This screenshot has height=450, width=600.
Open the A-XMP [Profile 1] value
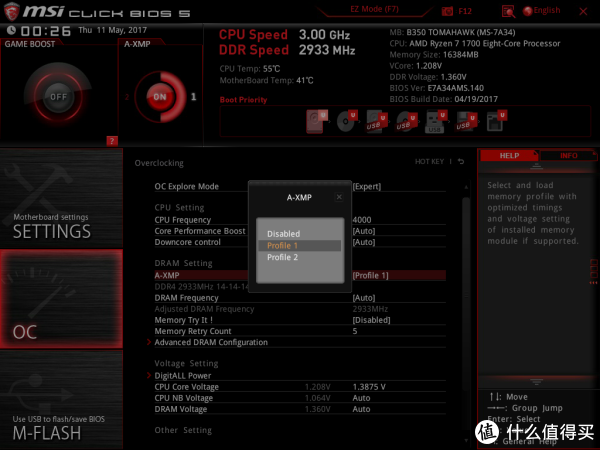[370, 276]
